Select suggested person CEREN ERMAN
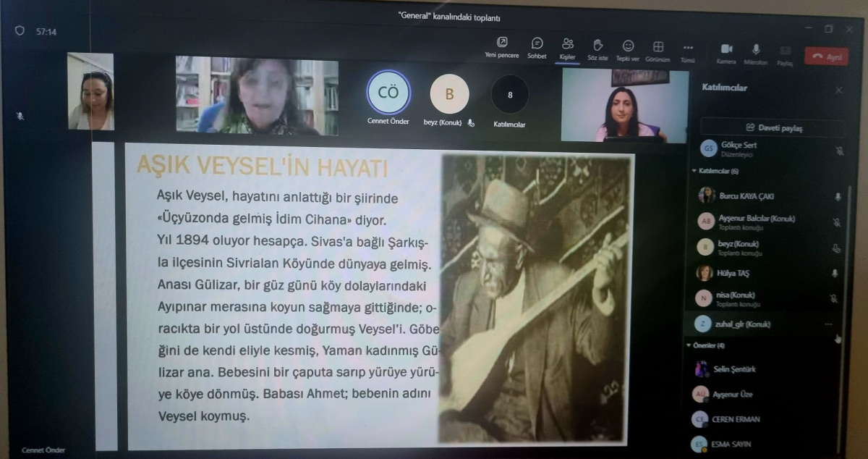Image resolution: width=868 pixels, height=459 pixels. 764,419
